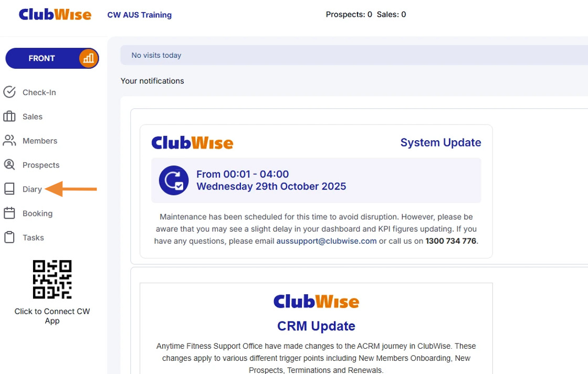588x374 pixels.
Task: Click the ClubWise logo above CRM Update
Action: click(x=316, y=301)
